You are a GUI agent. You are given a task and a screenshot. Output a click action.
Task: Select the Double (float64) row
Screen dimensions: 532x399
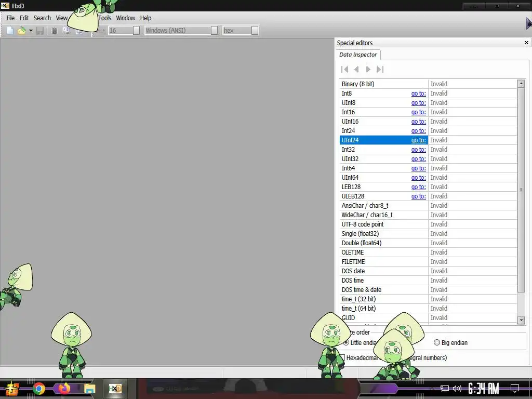[x=428, y=243]
